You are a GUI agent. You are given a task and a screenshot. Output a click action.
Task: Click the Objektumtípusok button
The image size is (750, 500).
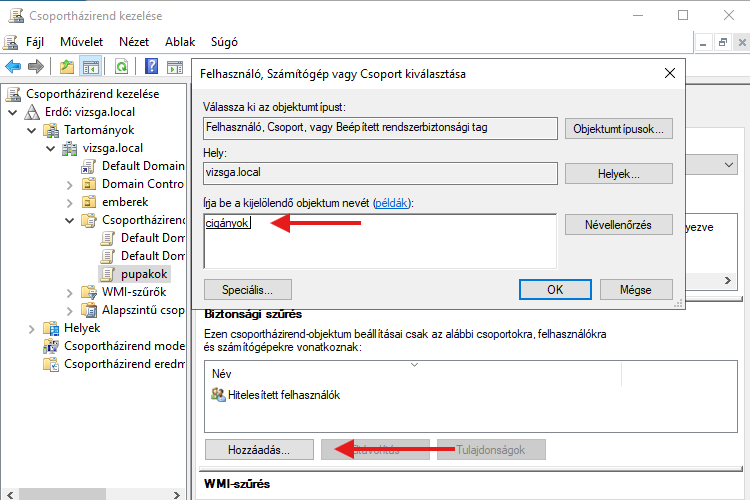coord(618,129)
